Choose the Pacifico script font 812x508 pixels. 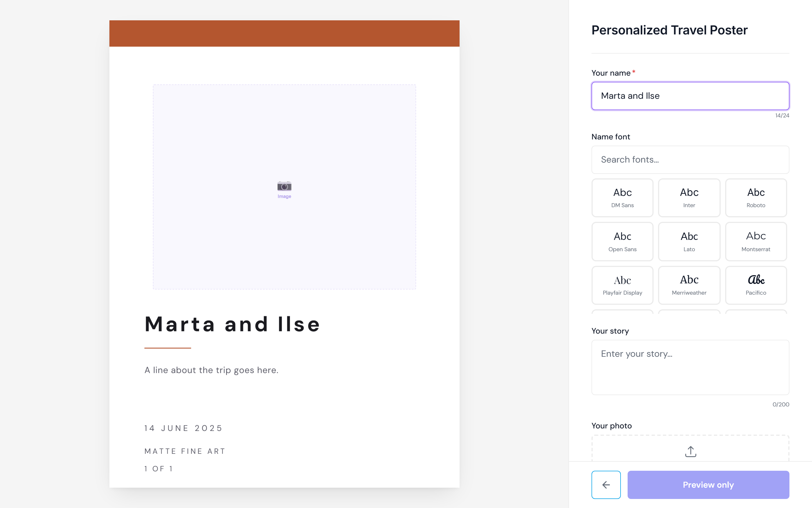pos(756,285)
